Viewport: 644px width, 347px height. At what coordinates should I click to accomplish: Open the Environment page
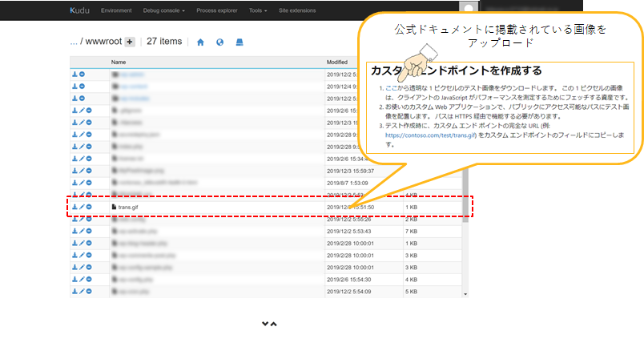(116, 10)
